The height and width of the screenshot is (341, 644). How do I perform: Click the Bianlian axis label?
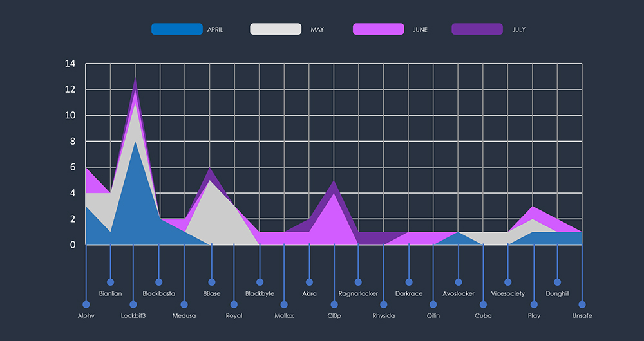(x=111, y=294)
